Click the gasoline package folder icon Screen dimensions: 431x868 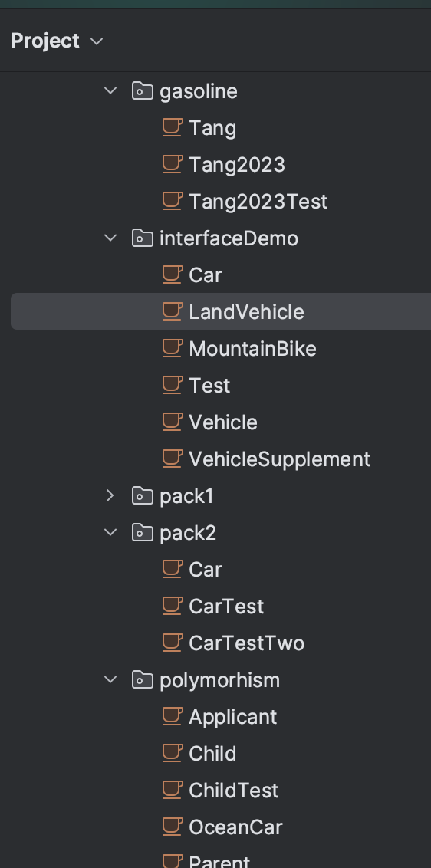pos(143,90)
